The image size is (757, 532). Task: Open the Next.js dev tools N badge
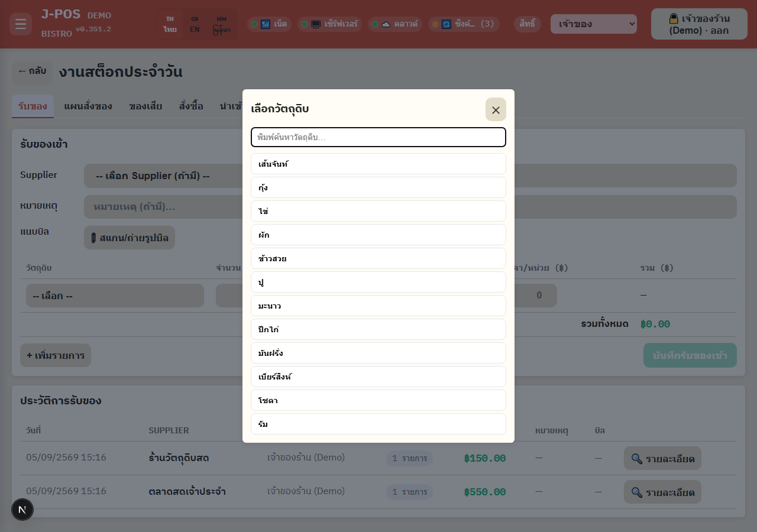point(22,510)
